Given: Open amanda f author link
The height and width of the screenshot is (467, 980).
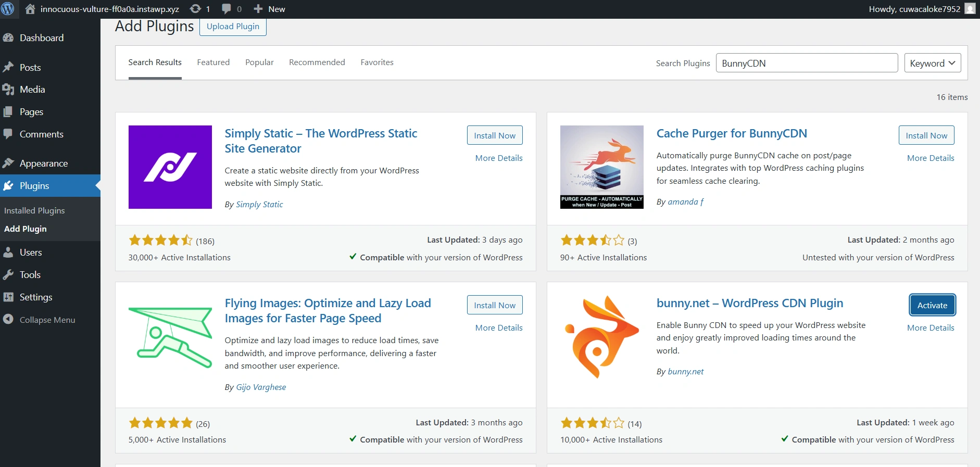Looking at the screenshot, I should (x=685, y=202).
